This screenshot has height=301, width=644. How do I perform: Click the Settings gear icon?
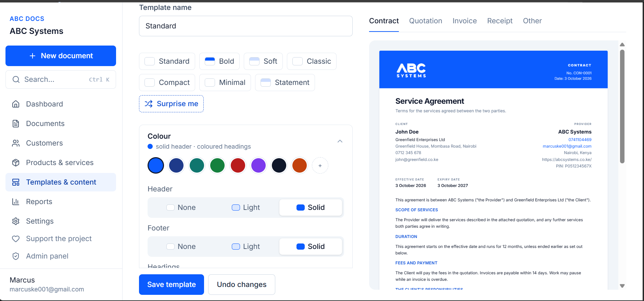16,221
